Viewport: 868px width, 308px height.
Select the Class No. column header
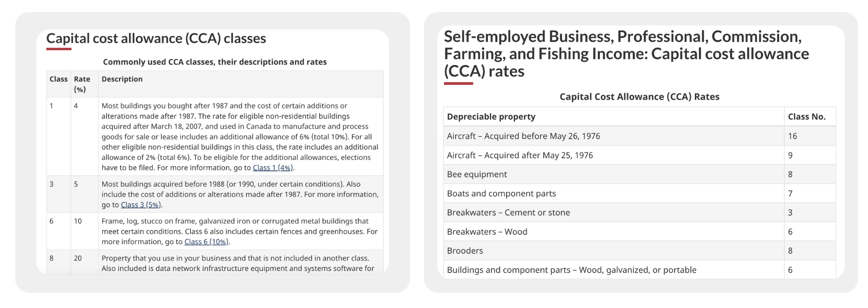(806, 117)
